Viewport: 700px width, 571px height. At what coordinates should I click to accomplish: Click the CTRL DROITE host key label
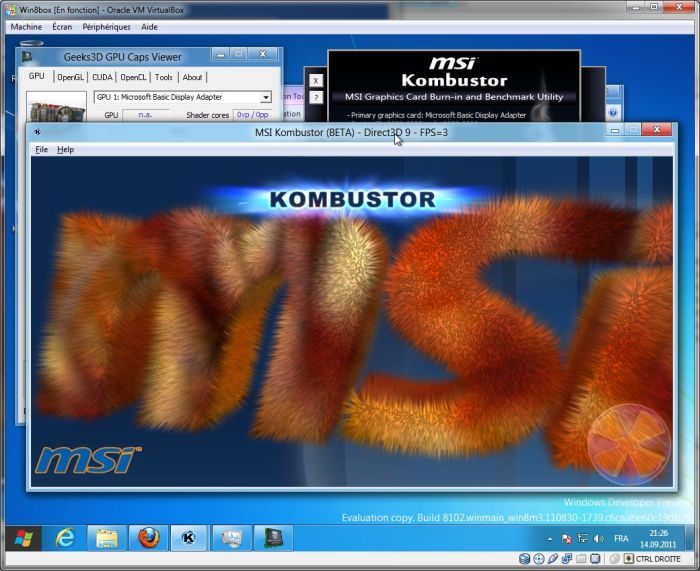tap(658, 559)
